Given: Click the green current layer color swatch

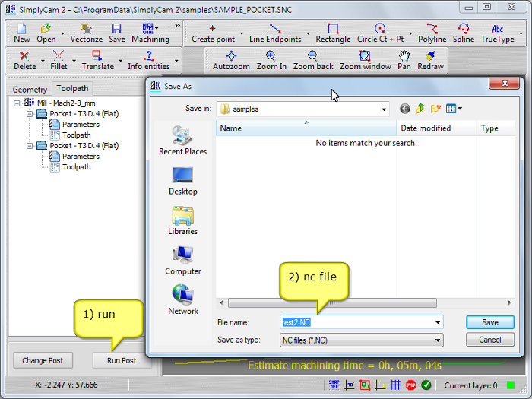Looking at the screenshot, I should [511, 385].
